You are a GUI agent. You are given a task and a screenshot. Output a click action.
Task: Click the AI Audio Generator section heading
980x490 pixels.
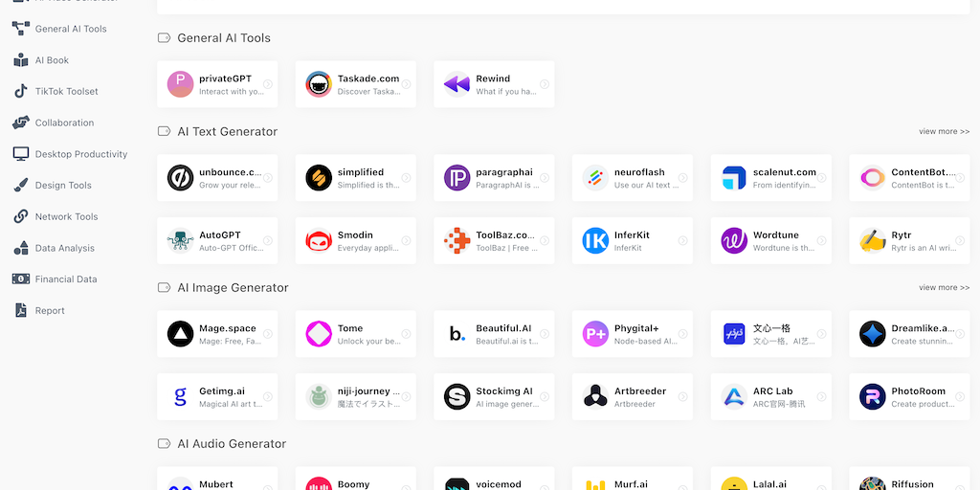[x=232, y=444]
